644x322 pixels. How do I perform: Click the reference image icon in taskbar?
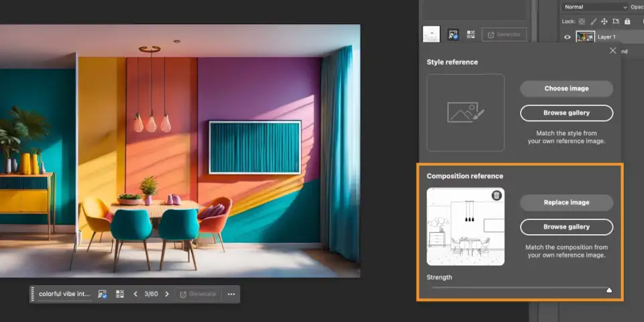(102, 294)
